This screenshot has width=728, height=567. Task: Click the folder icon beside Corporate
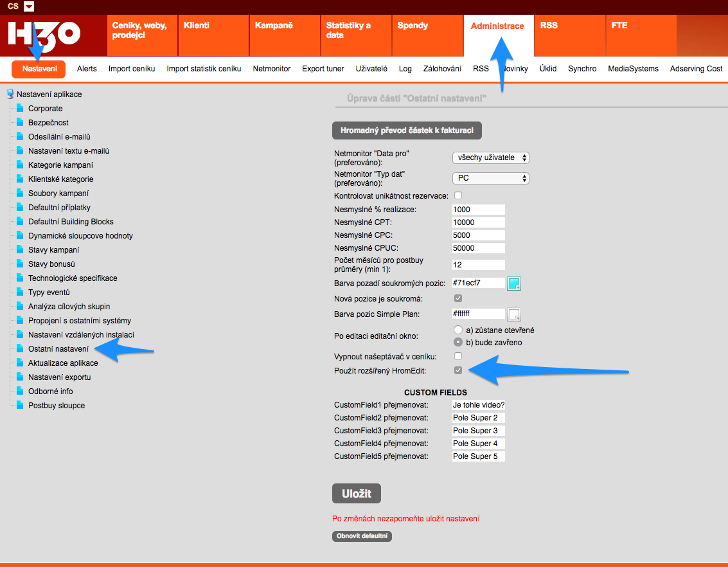point(20,109)
